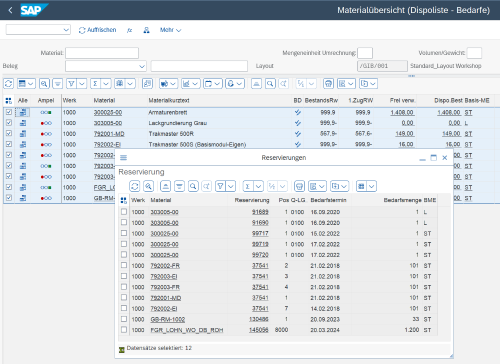Open the Mehr menu
The image size is (500, 364).
pos(170,30)
